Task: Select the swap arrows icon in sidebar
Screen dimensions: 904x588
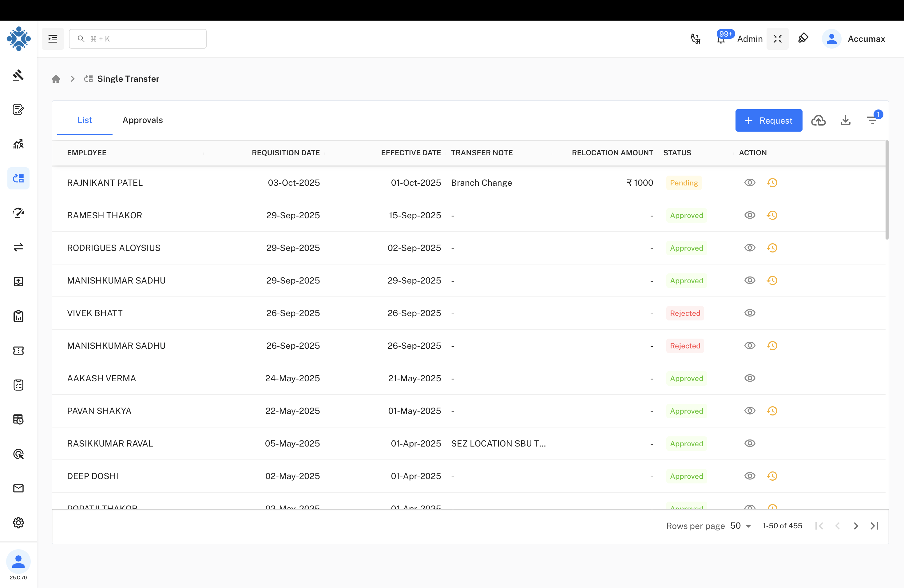Action: (x=18, y=247)
